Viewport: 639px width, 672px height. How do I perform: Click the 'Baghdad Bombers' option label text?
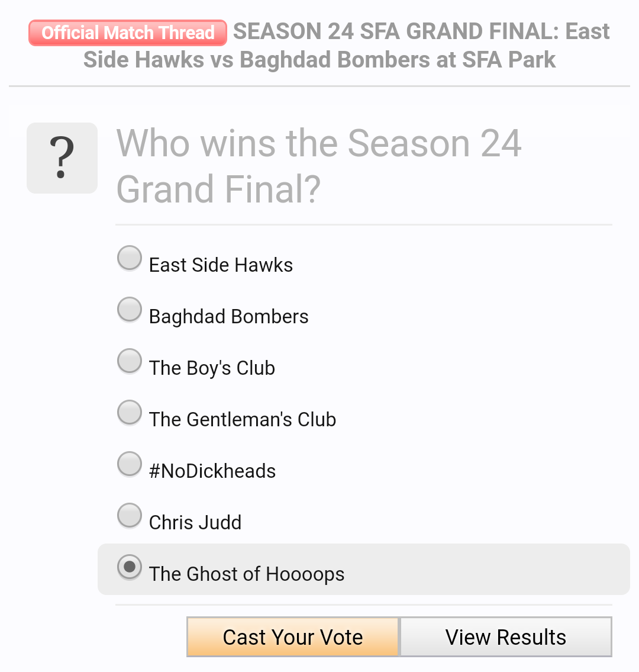point(228,317)
